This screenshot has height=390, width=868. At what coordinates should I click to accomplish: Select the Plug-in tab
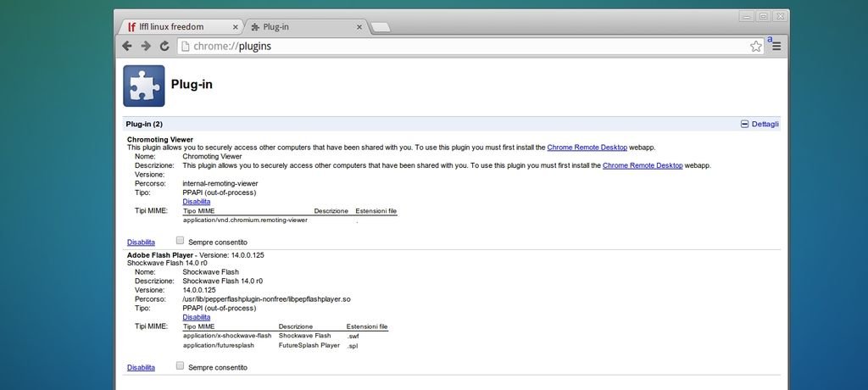click(x=301, y=27)
